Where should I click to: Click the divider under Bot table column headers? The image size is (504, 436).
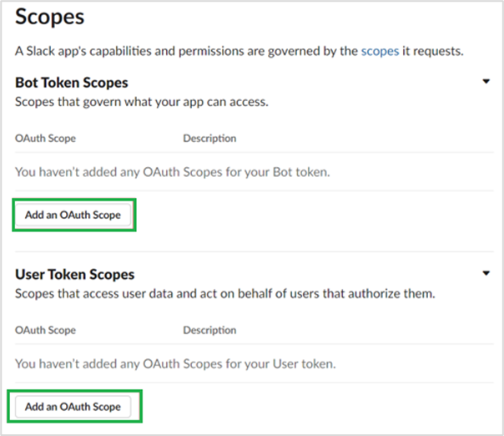(x=251, y=153)
